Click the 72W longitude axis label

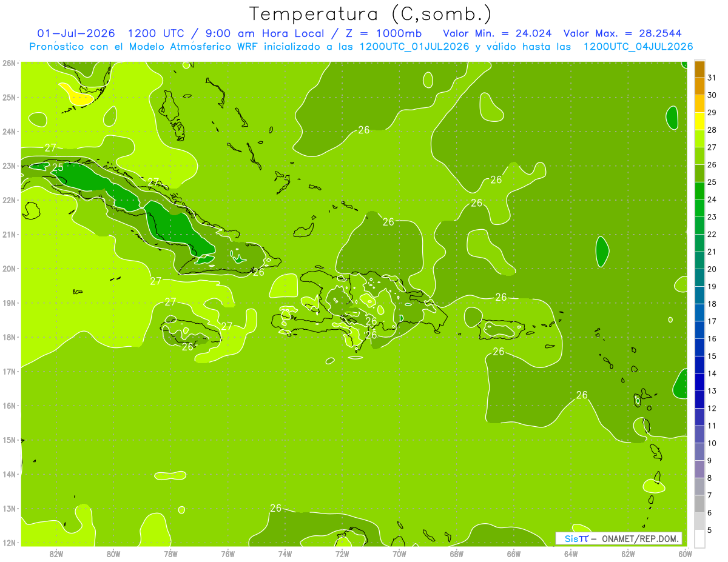click(x=342, y=554)
